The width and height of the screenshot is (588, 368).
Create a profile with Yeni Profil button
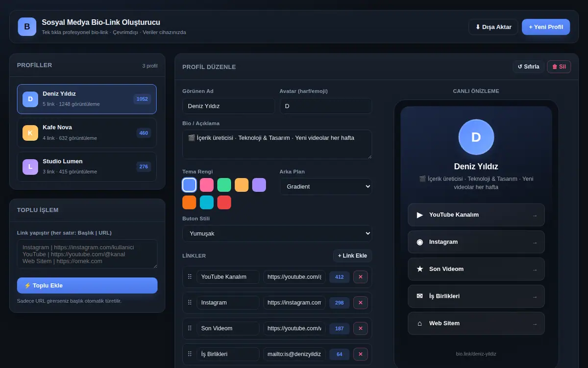[546, 27]
